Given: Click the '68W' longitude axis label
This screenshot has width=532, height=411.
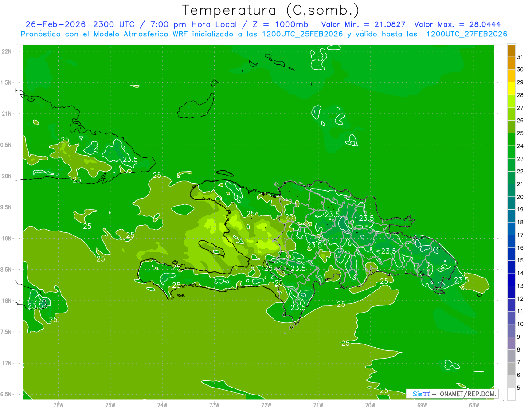Looking at the screenshot, I should coord(474,405).
